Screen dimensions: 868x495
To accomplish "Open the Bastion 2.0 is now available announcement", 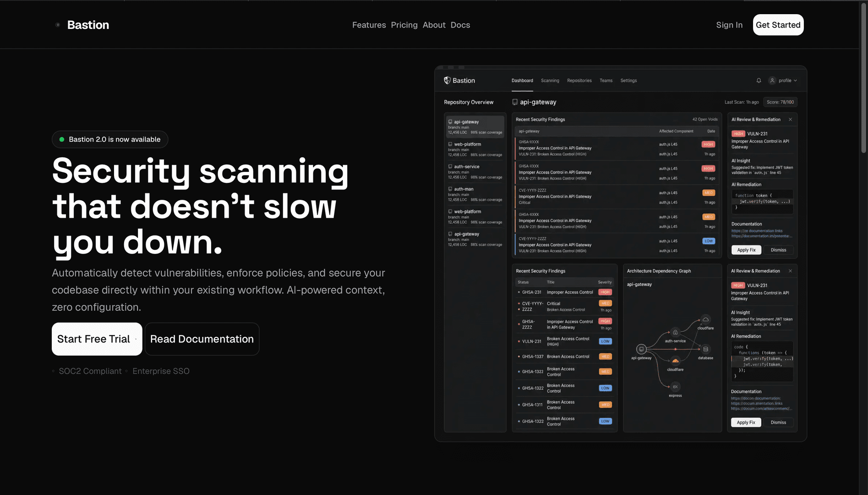I will [x=110, y=139].
